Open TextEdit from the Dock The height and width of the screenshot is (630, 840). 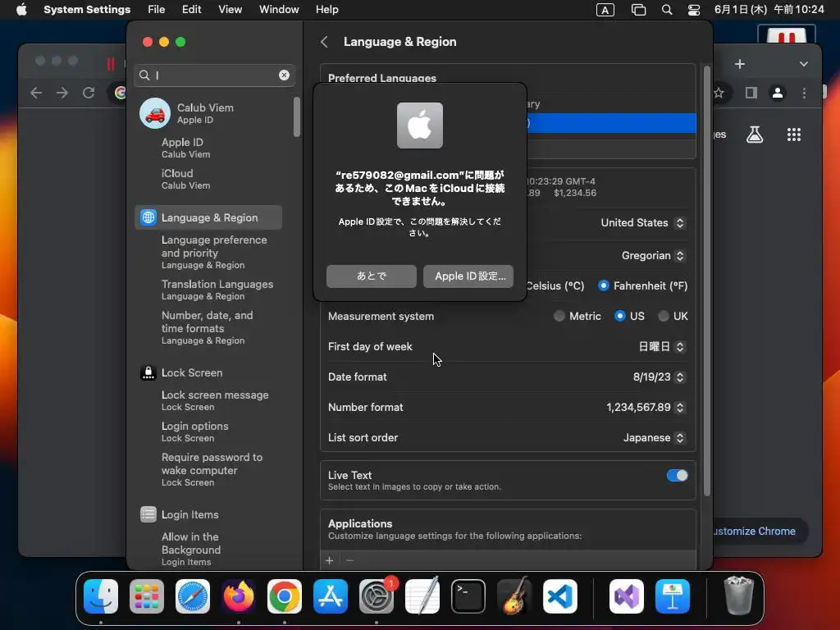[422, 596]
